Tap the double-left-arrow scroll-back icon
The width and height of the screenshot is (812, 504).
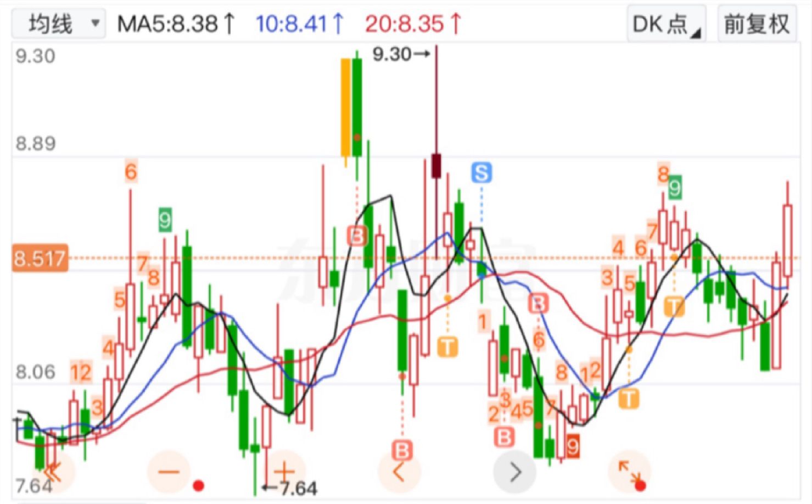click(x=52, y=471)
